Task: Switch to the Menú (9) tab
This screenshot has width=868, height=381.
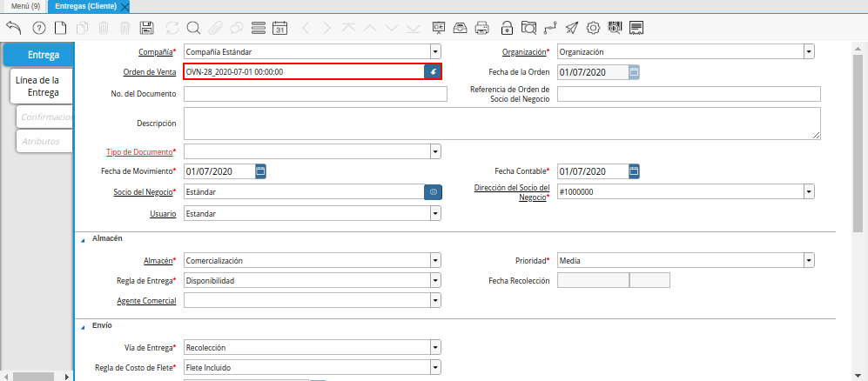Action: point(25,6)
